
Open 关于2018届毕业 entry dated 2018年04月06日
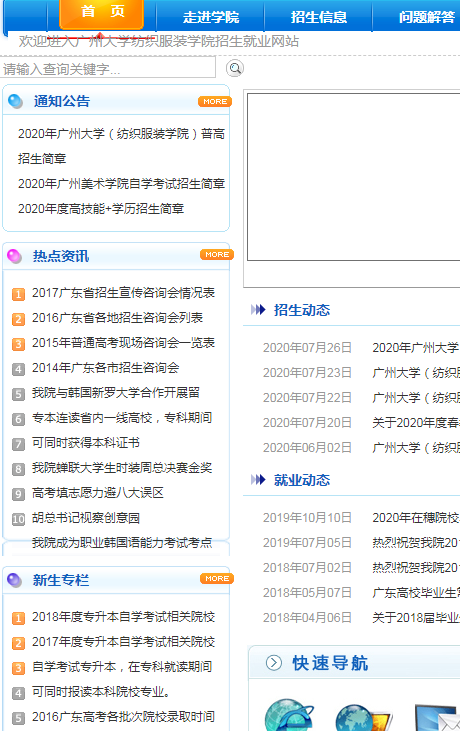pyautogui.click(x=416, y=617)
